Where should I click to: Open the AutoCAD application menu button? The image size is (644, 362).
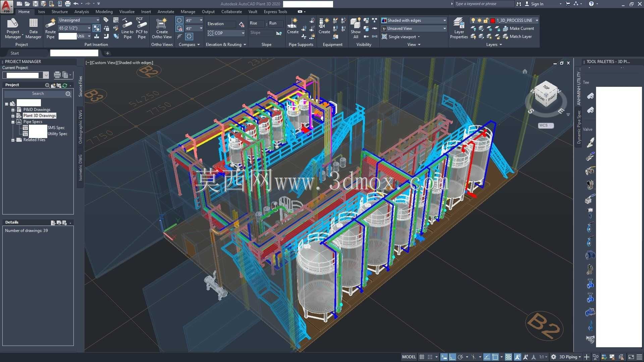pyautogui.click(x=7, y=7)
